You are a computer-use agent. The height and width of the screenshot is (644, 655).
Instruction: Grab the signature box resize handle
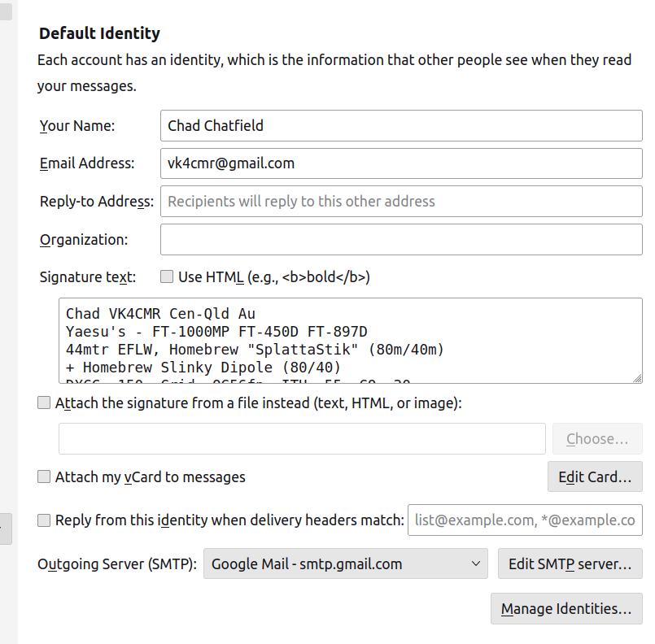click(636, 376)
